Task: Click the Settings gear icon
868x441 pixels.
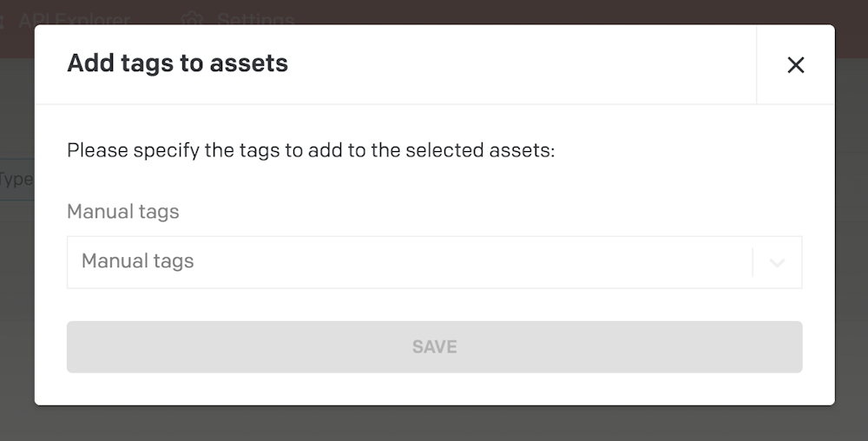Action: click(x=193, y=19)
